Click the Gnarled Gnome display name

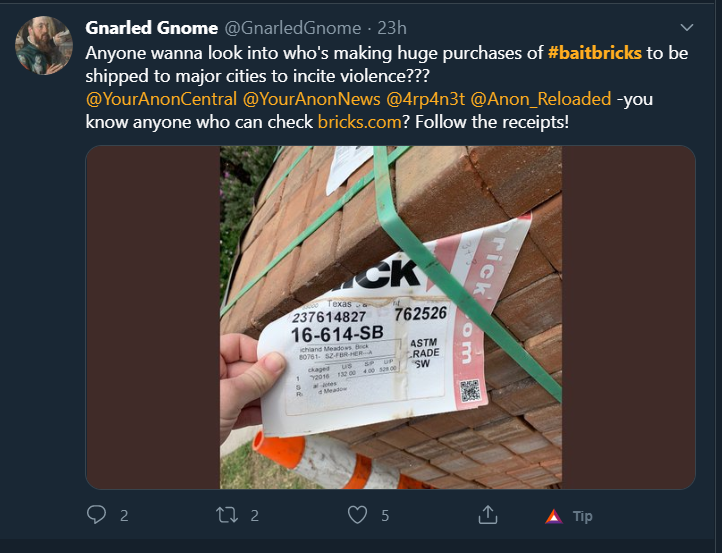click(x=151, y=28)
